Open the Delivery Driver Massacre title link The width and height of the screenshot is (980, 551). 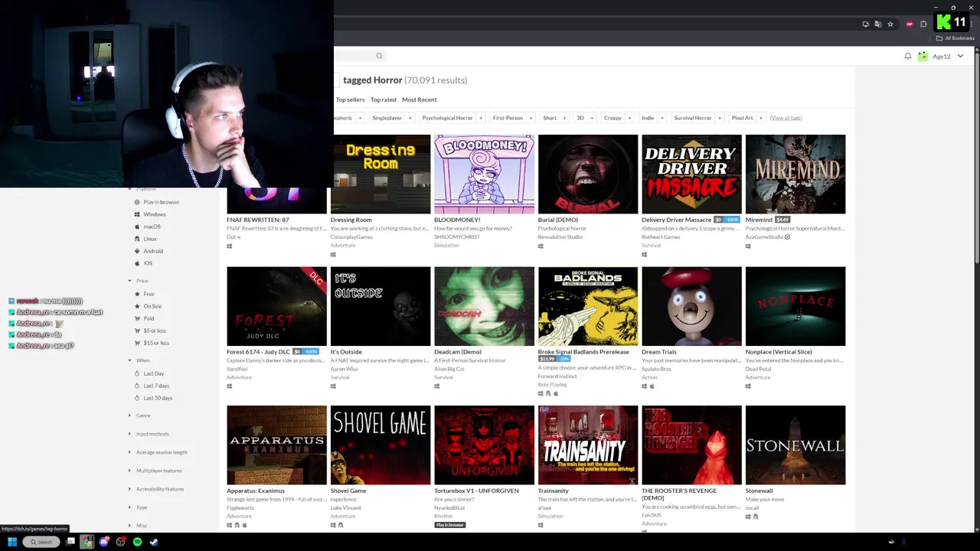[x=677, y=220]
